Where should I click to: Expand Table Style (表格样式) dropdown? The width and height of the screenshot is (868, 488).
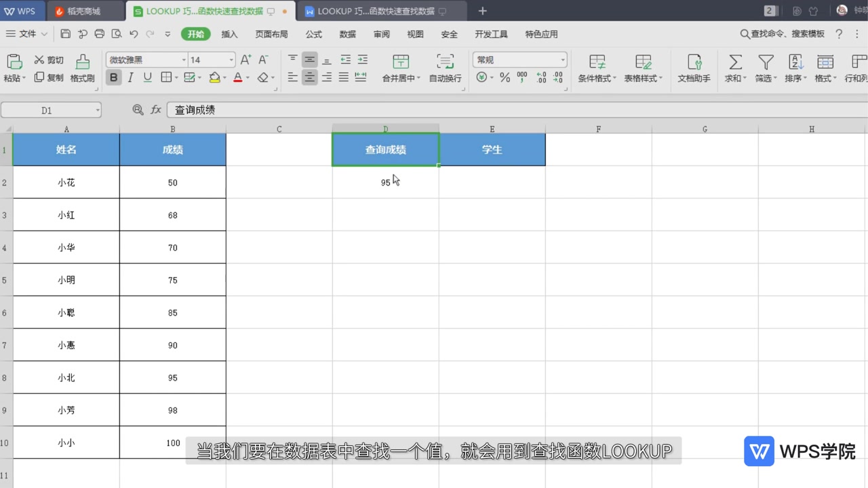coord(660,79)
